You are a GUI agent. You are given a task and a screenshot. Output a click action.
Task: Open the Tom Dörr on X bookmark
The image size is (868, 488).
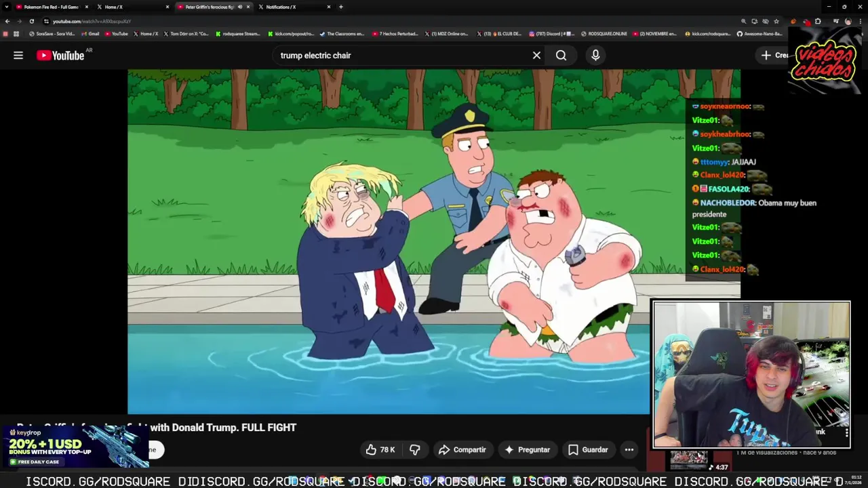coord(186,34)
